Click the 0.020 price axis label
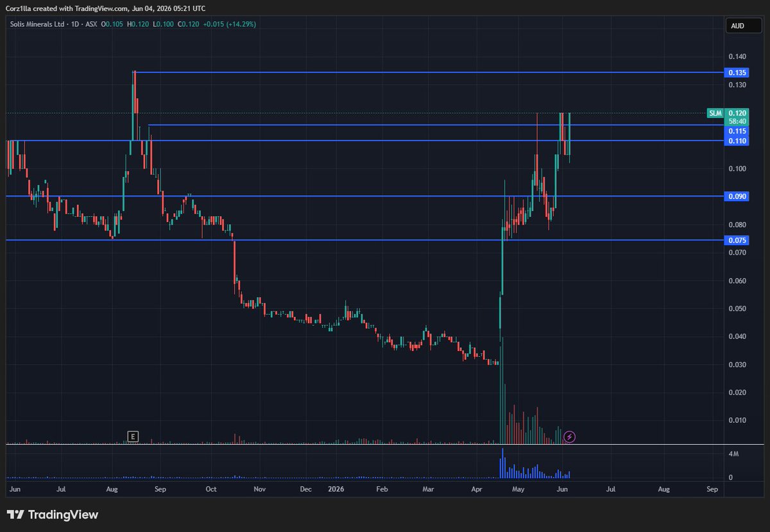The width and height of the screenshot is (770, 532). click(x=737, y=392)
